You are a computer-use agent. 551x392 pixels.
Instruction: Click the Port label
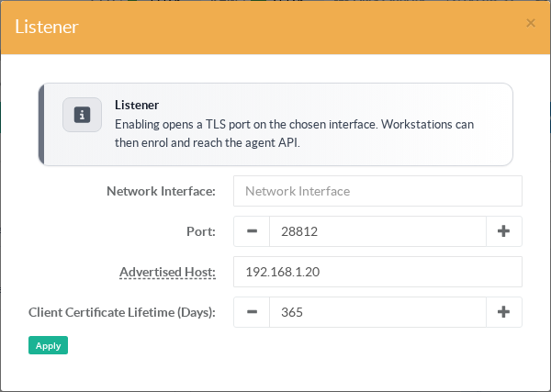coord(200,231)
